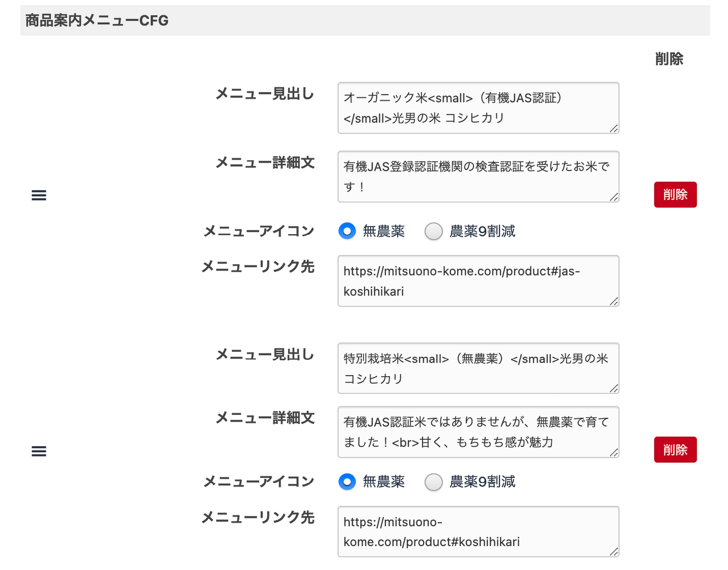The height and width of the screenshot is (570, 728).
Task: Select 無農薬 icon for the first menu
Action: pos(347,231)
